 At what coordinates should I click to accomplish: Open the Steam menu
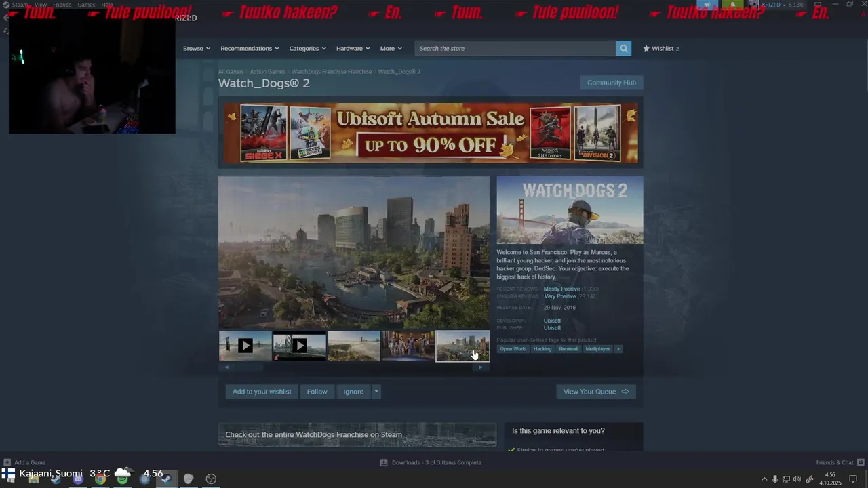[x=20, y=5]
